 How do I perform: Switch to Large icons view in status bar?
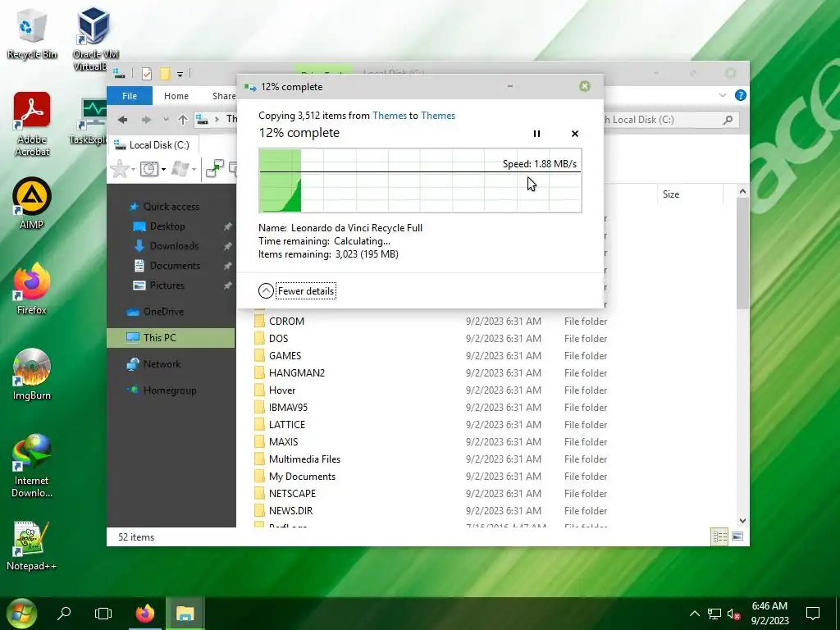pos(737,536)
